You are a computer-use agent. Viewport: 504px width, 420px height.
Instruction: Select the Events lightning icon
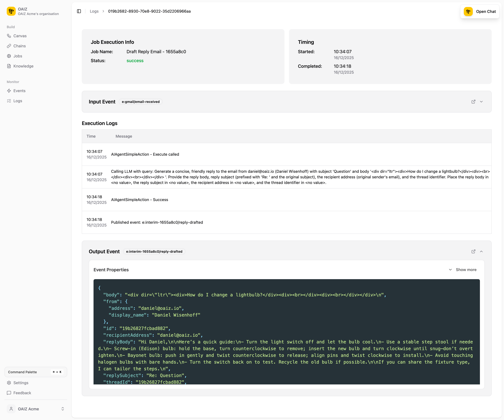[9, 91]
